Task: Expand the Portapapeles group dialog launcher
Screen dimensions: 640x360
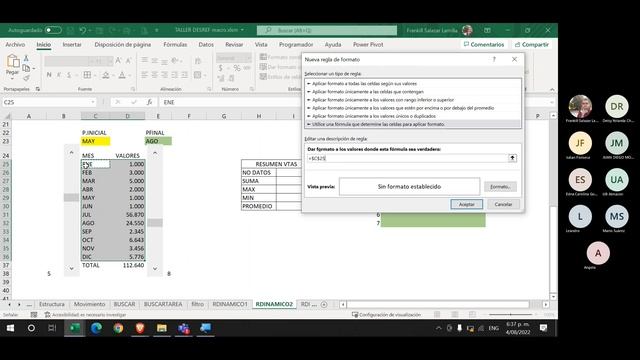Action: 38,89
